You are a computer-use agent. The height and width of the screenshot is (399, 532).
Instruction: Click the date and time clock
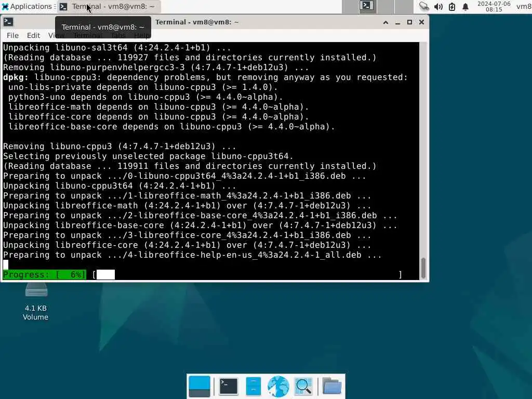(494, 6)
